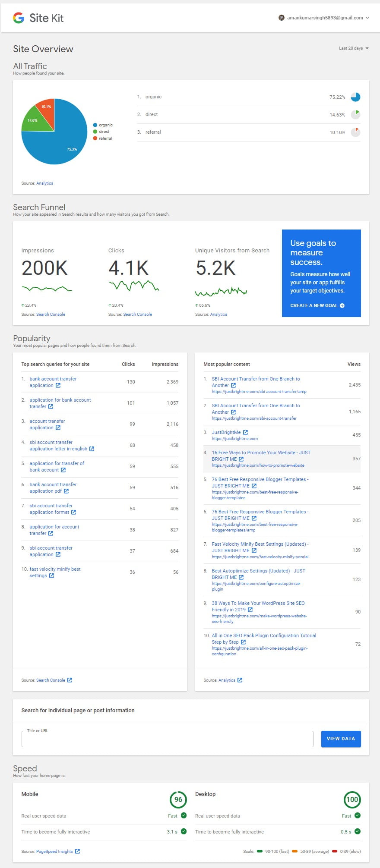Open external icon for ninth query sbi account transfer application
380x868 pixels.
point(58,555)
